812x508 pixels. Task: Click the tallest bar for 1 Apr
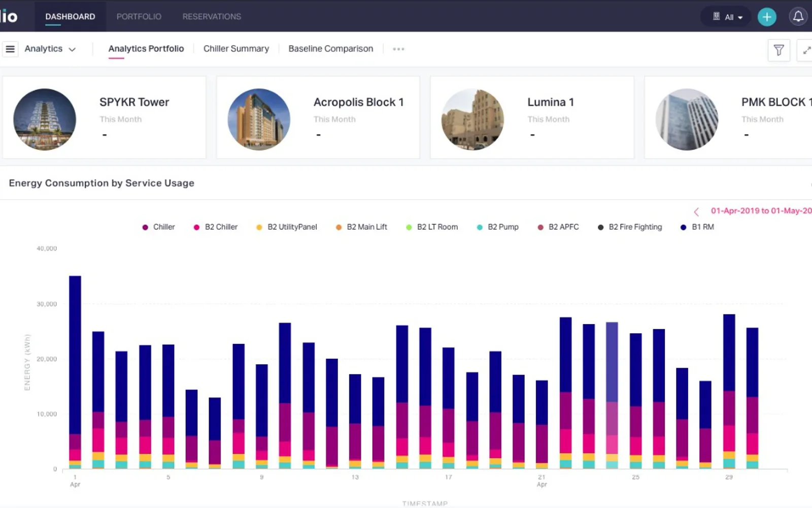[x=75, y=372]
